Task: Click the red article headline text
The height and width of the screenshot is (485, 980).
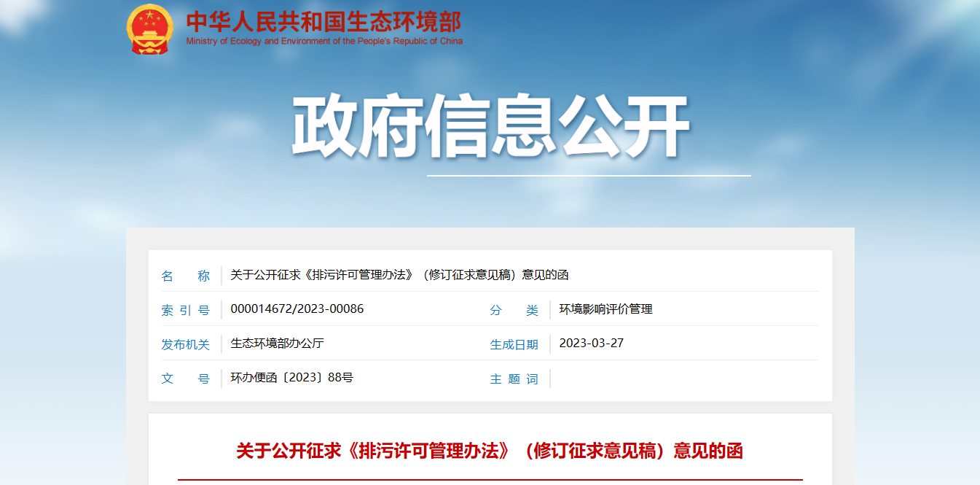Action: point(490,451)
